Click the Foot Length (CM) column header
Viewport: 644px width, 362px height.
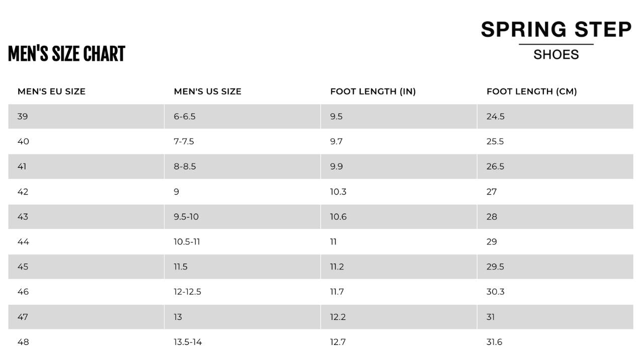pyautogui.click(x=531, y=92)
